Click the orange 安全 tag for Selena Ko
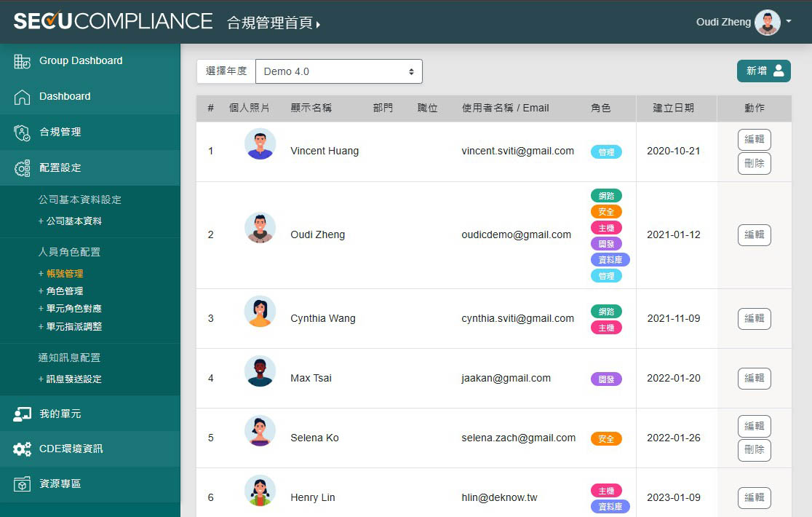Image resolution: width=812 pixels, height=517 pixels. [606, 439]
